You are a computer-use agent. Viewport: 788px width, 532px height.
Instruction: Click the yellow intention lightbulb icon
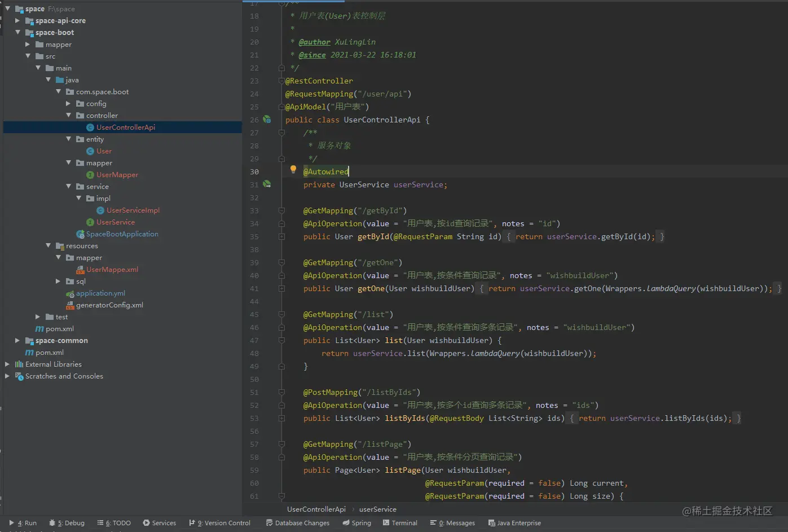click(x=293, y=169)
